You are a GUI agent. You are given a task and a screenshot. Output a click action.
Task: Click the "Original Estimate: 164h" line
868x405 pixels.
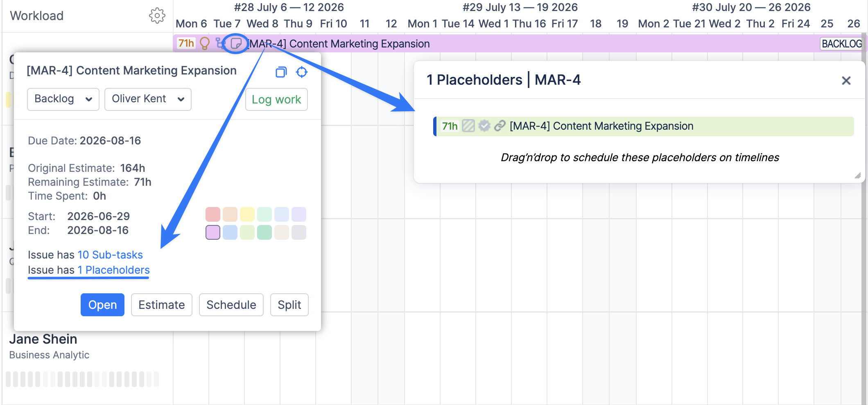pos(86,168)
